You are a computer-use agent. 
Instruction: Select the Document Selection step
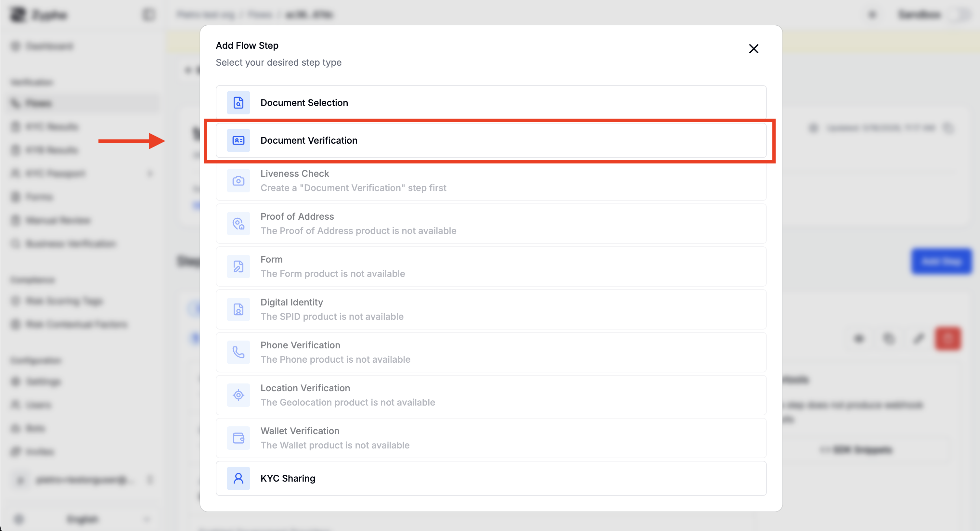[x=491, y=102]
